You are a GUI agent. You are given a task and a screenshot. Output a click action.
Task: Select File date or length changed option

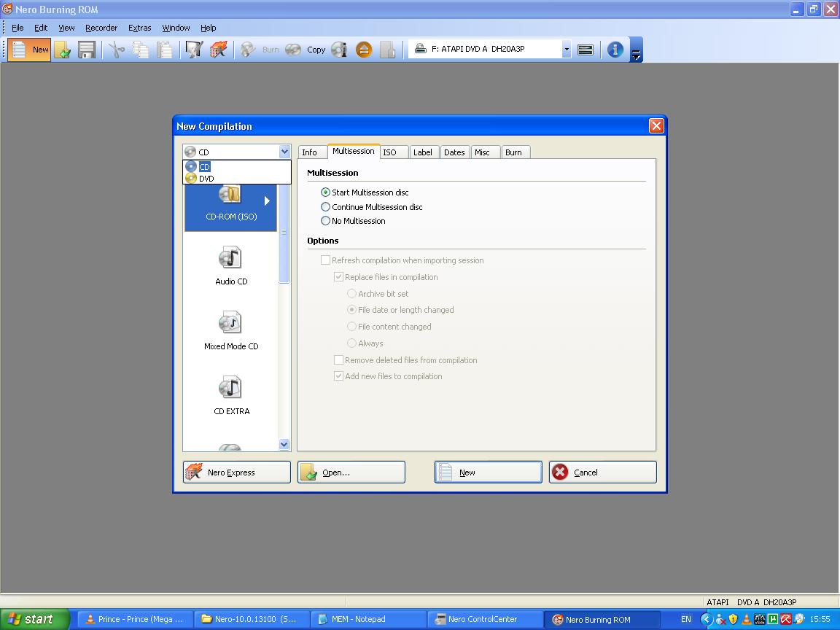[x=352, y=309]
